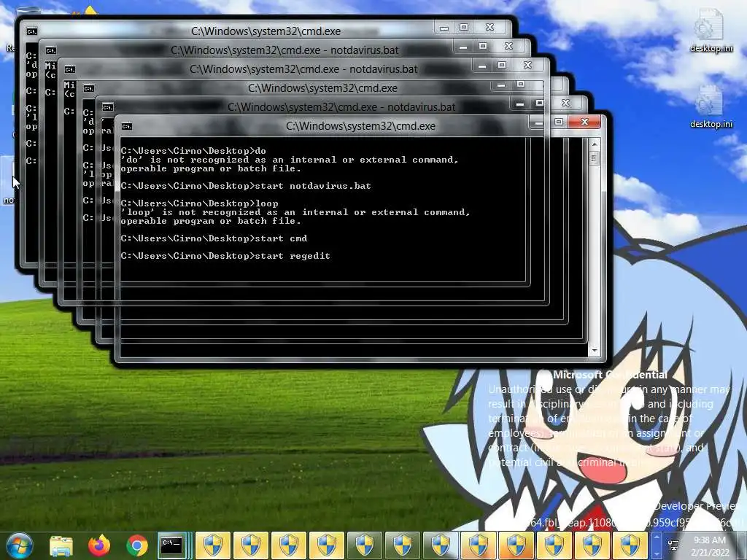The height and width of the screenshot is (560, 747).
Task: Select the upper desktop.ini desktop icon
Action: click(x=711, y=32)
